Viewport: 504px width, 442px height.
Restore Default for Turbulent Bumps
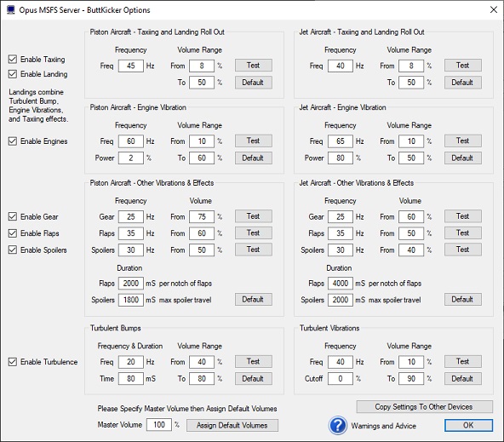(254, 378)
